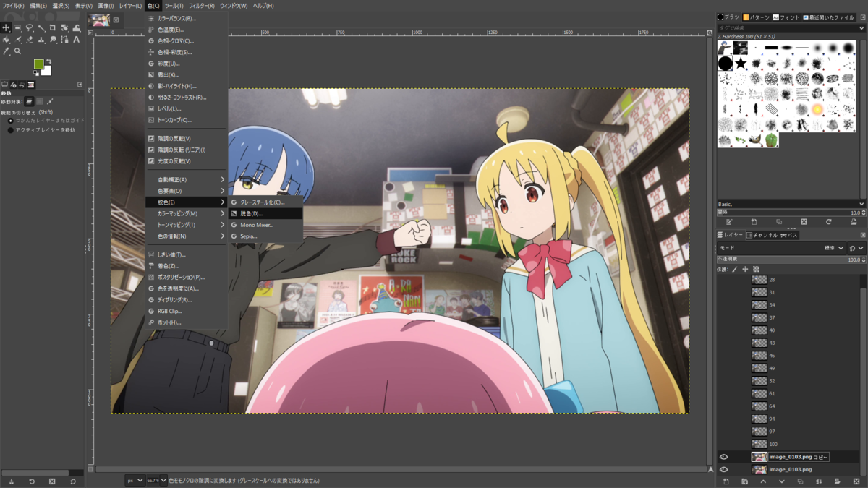
Task: Choose Sepia... in desaturate submenu
Action: [265, 236]
